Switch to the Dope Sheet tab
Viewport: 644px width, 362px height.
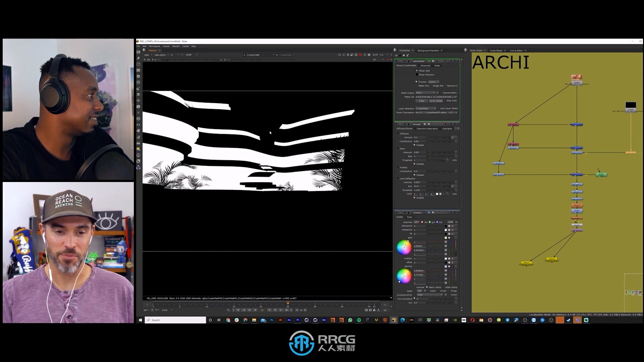coord(496,51)
